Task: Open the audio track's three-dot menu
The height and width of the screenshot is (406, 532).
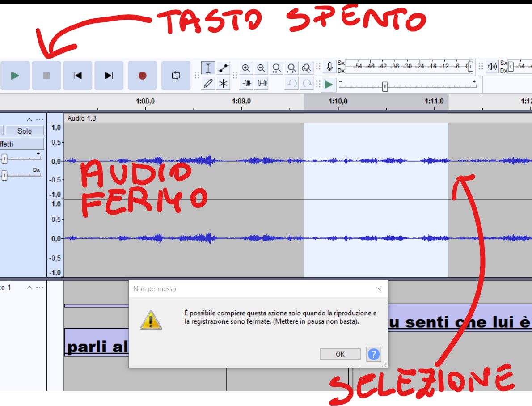Action: coord(40,119)
